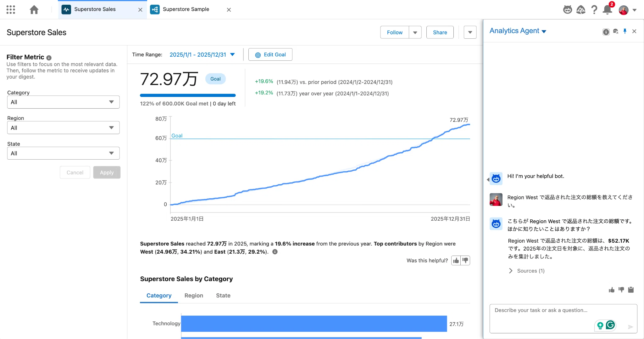Screen dimensions: 644x339
Task: Toggle the Analytics Agent panel pin
Action: tap(625, 31)
